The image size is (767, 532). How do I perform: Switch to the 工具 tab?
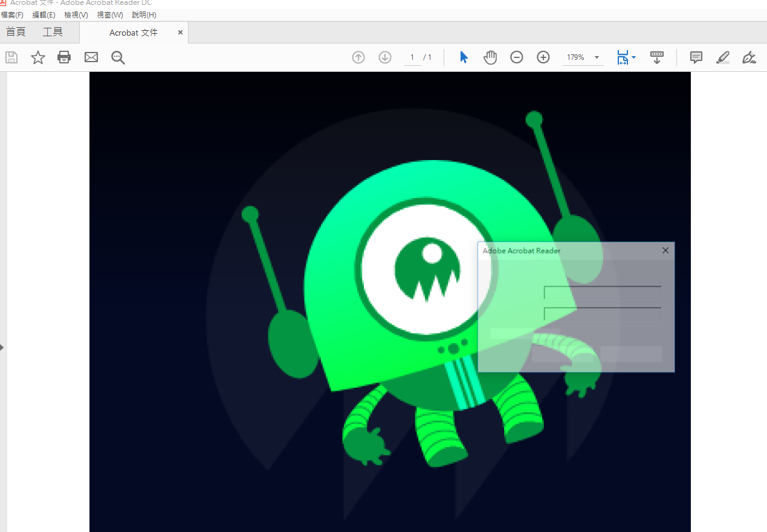click(53, 32)
